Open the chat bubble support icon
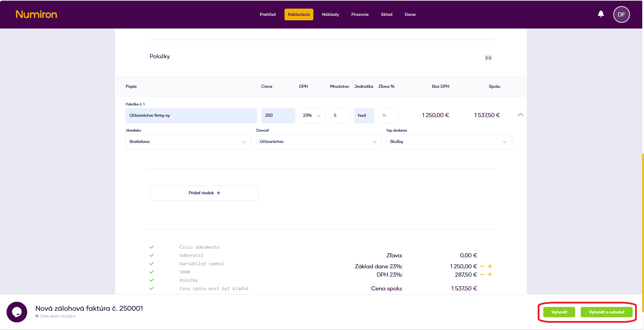The image size is (644, 330). [17, 312]
